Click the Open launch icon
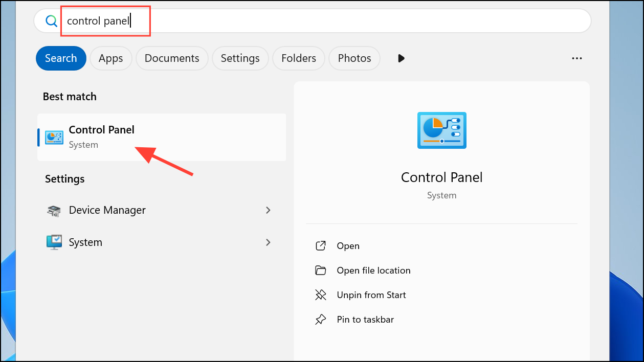The height and width of the screenshot is (362, 644). 321,246
